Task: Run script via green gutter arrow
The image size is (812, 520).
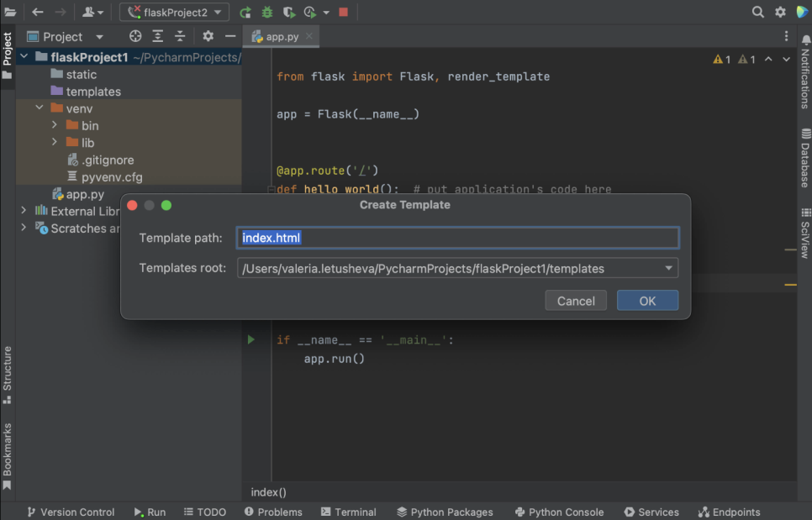Action: click(250, 340)
